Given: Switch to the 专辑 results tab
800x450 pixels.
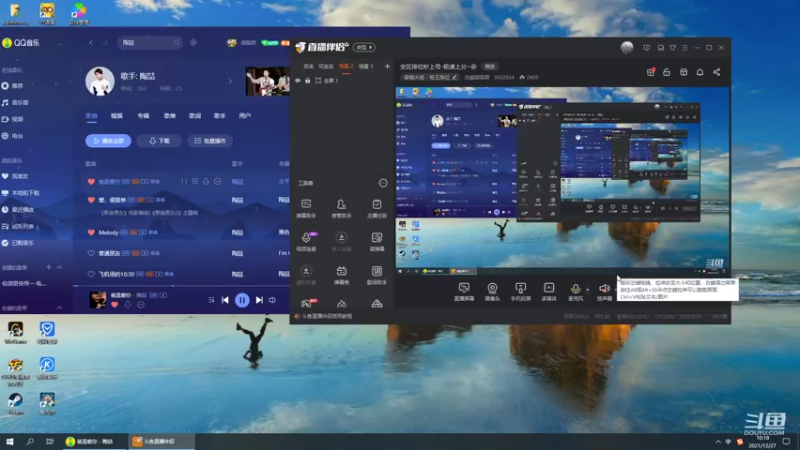Looking at the screenshot, I should coord(143,116).
